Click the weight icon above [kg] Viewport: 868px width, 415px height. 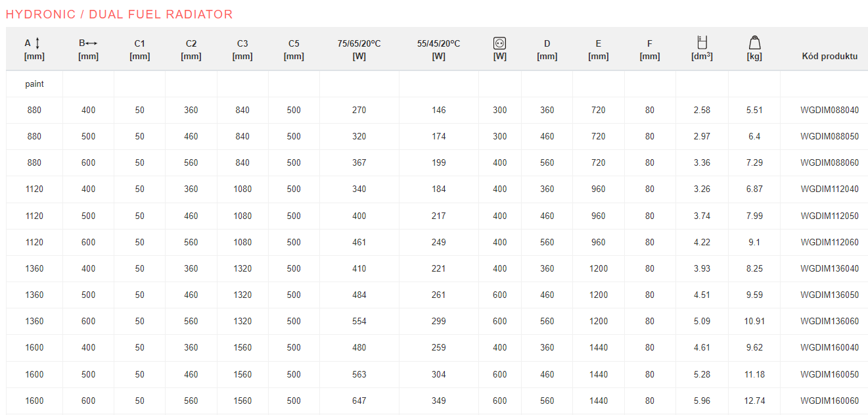click(x=754, y=43)
